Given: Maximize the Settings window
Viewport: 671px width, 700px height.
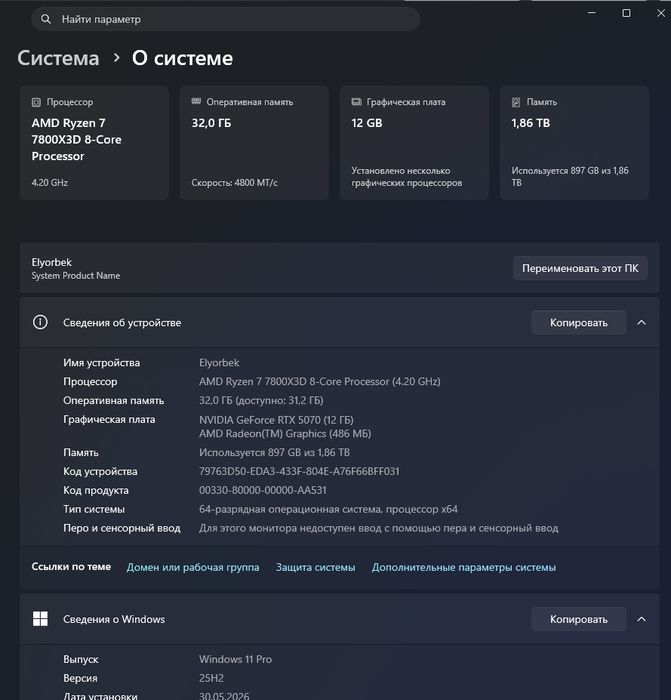Looking at the screenshot, I should (x=626, y=13).
